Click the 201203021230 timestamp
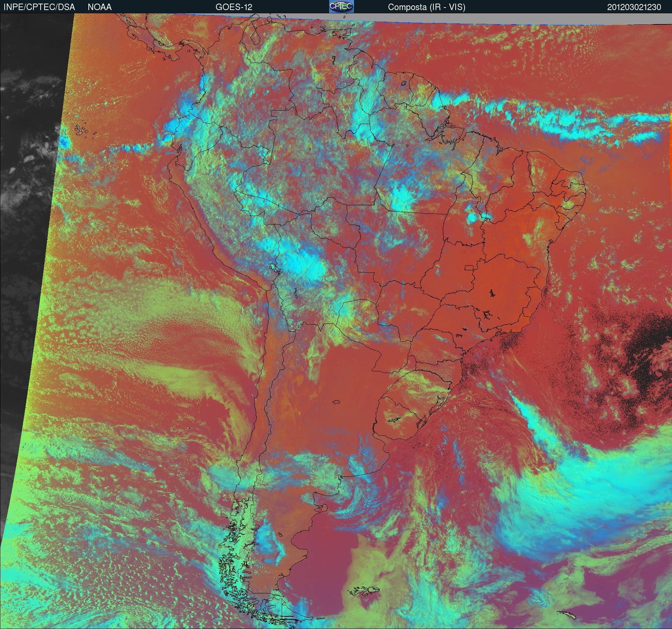672x629 pixels. click(634, 7)
